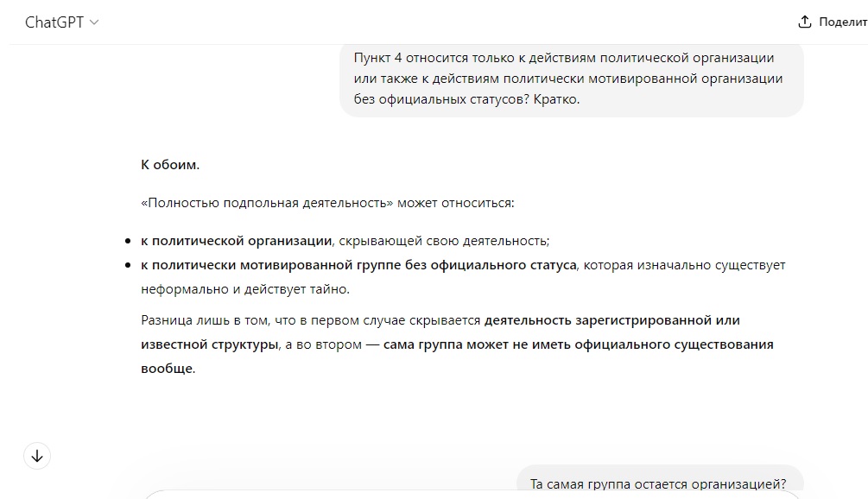Jump to latest message with down-arrow button

[37, 456]
